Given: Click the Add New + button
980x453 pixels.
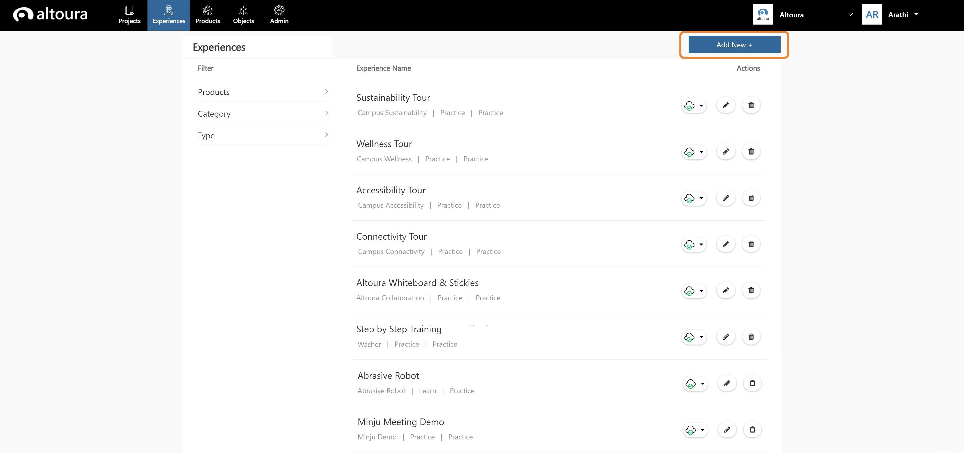Looking at the screenshot, I should point(734,45).
